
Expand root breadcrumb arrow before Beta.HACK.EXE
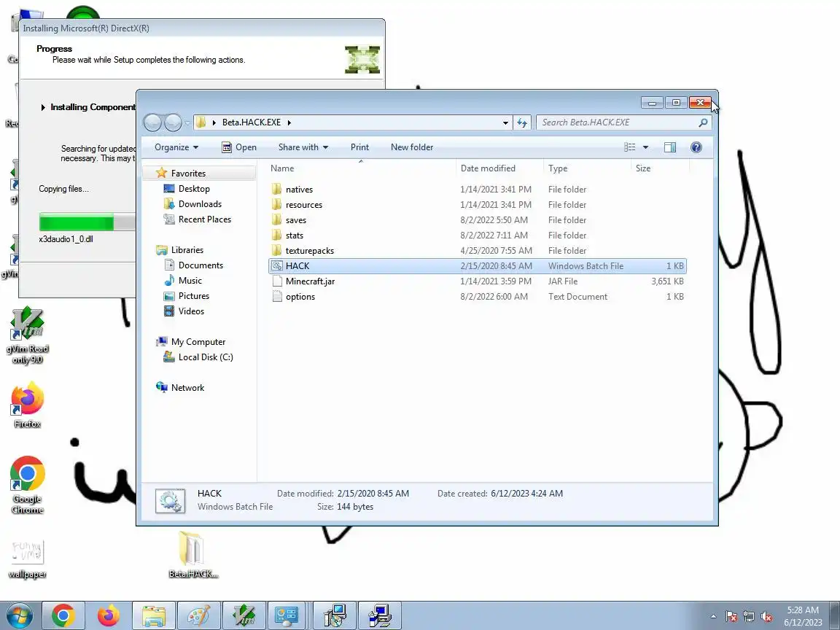(214, 122)
